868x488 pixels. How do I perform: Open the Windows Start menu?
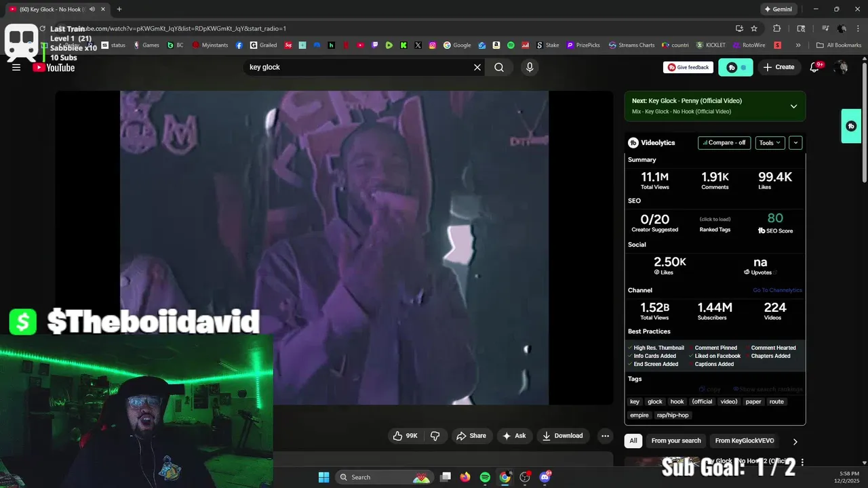[323, 477]
